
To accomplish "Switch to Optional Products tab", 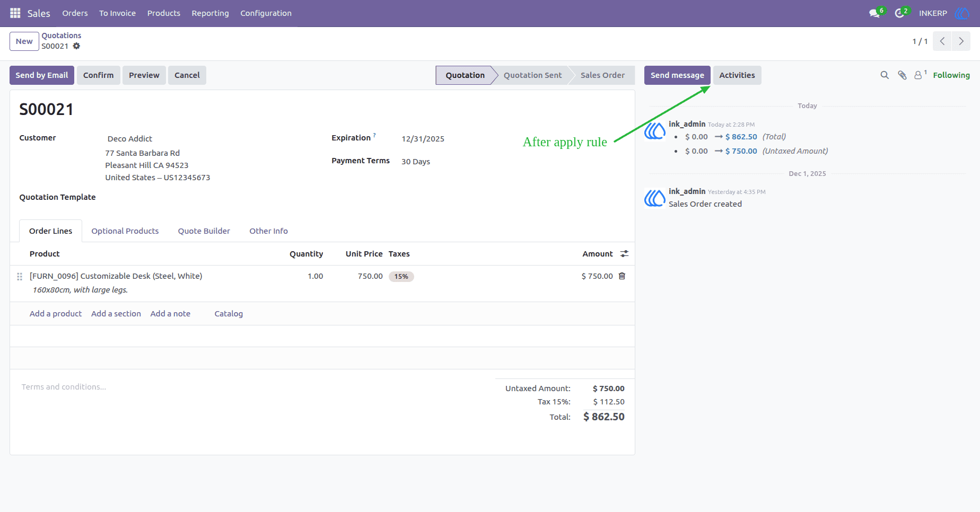I will coord(125,231).
